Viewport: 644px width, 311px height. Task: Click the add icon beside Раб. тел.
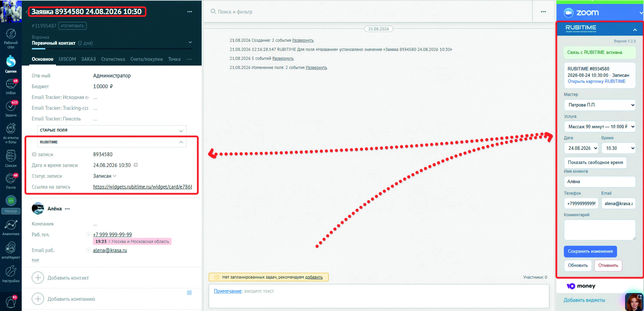point(89,234)
